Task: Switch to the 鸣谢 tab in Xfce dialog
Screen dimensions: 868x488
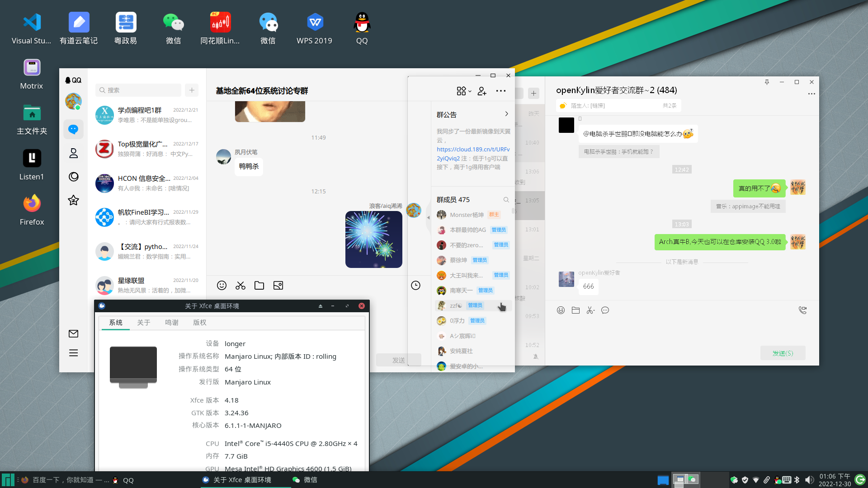Action: (172, 322)
